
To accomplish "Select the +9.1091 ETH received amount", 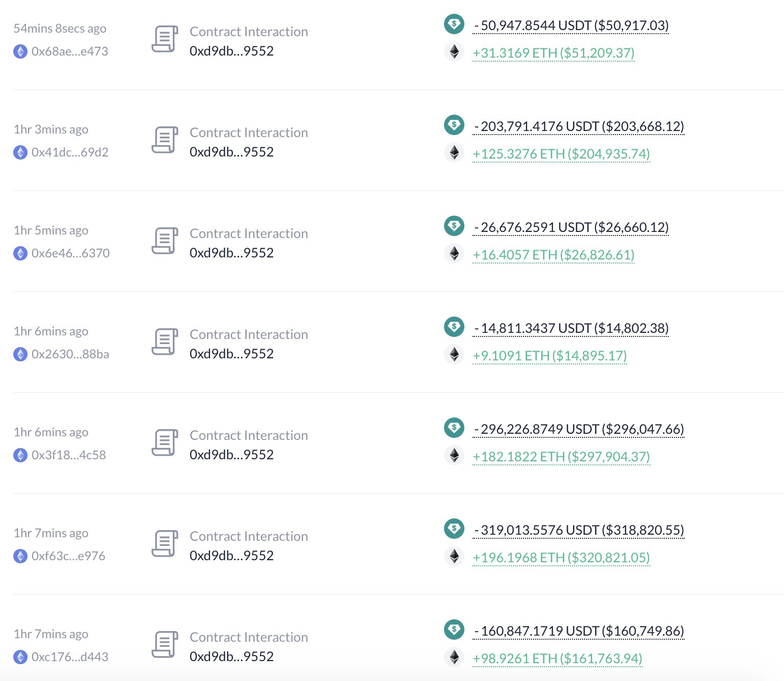I will [550, 356].
